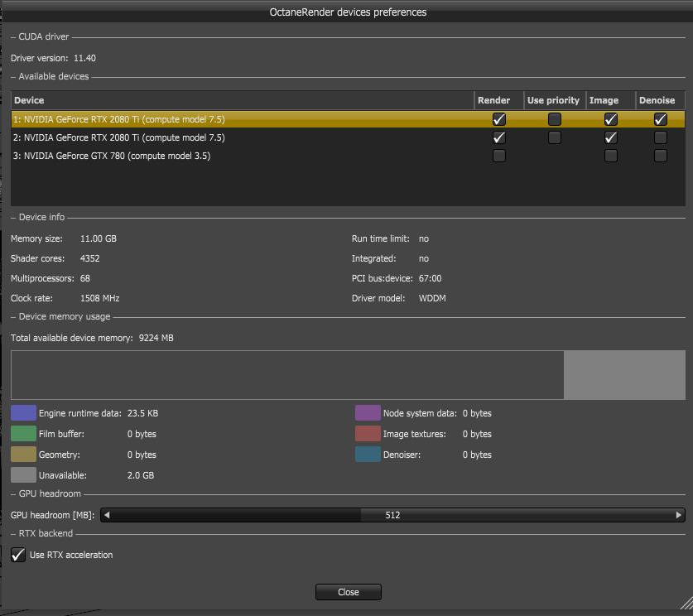Click the Use priority column header
The image size is (693, 616).
(555, 100)
